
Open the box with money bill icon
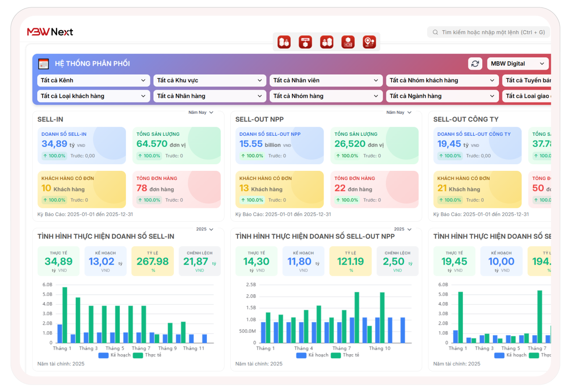pyautogui.click(x=348, y=42)
